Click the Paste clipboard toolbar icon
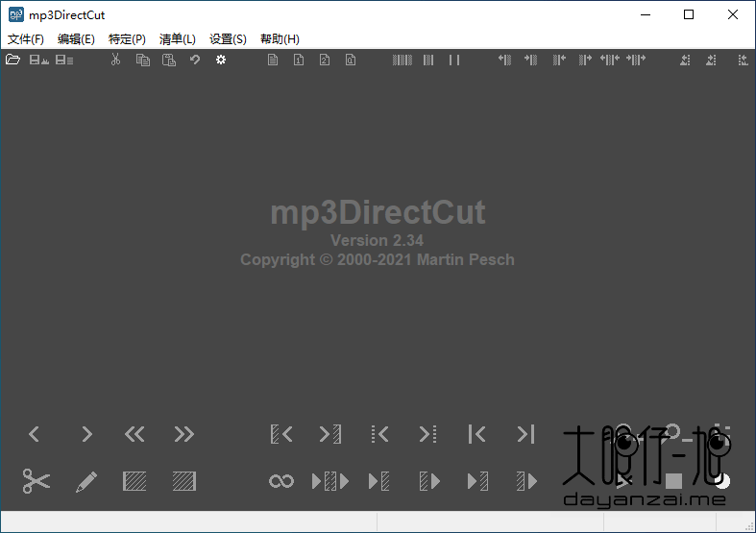 [x=169, y=60]
